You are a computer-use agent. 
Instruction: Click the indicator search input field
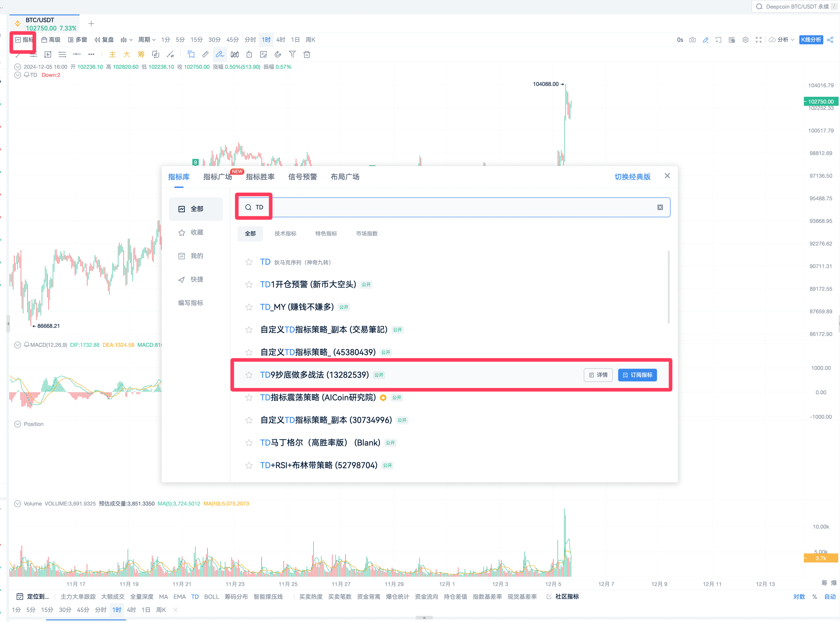tap(454, 207)
